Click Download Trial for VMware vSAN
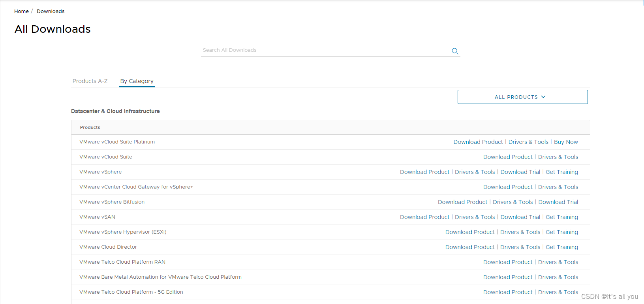 click(x=520, y=217)
